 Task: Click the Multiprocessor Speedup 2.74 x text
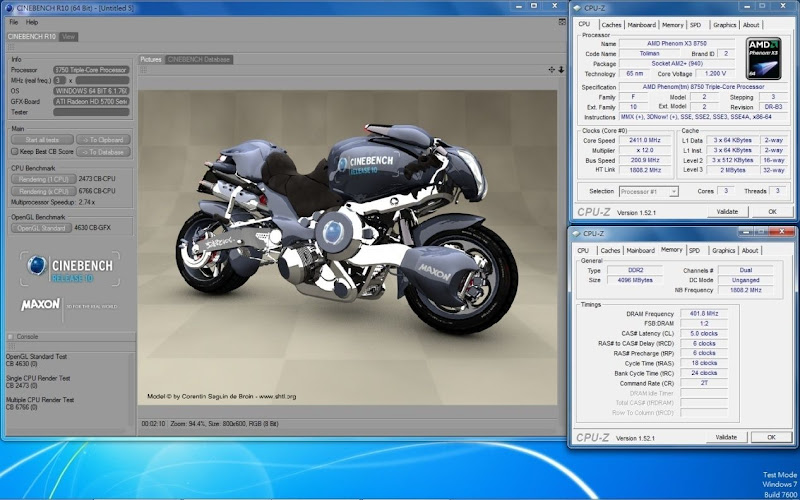[53, 202]
